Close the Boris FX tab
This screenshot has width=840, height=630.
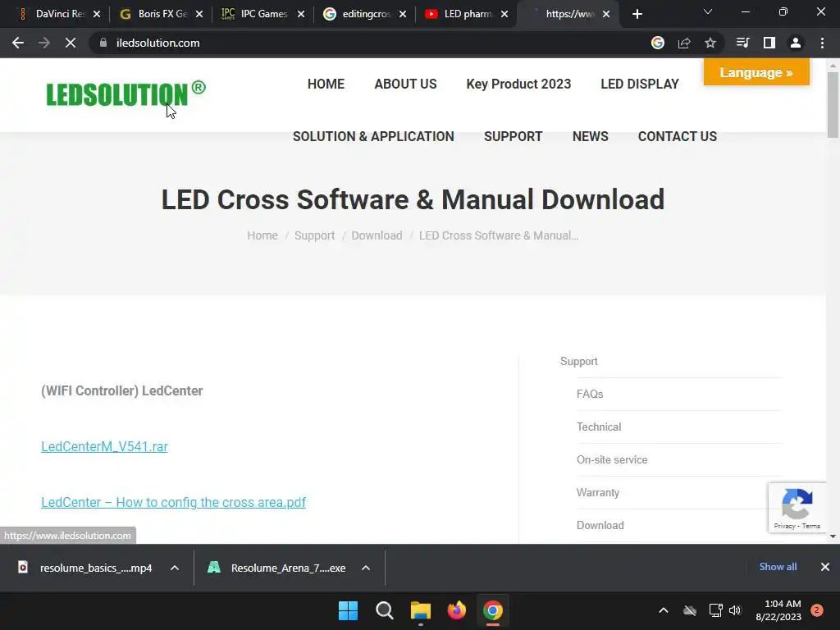pos(199,14)
